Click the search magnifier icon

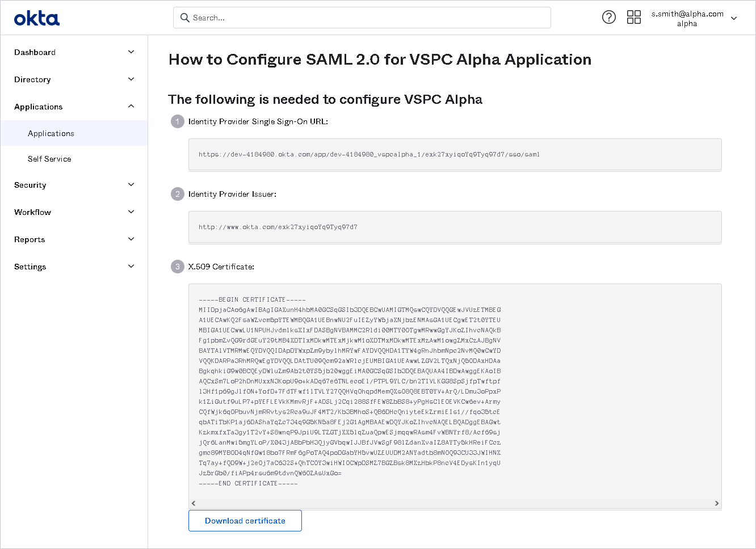[184, 18]
